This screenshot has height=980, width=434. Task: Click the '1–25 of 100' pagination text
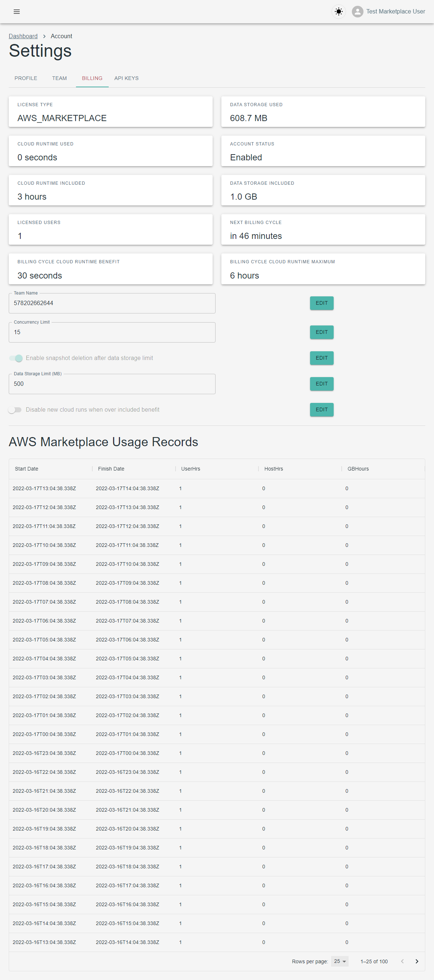pos(374,961)
